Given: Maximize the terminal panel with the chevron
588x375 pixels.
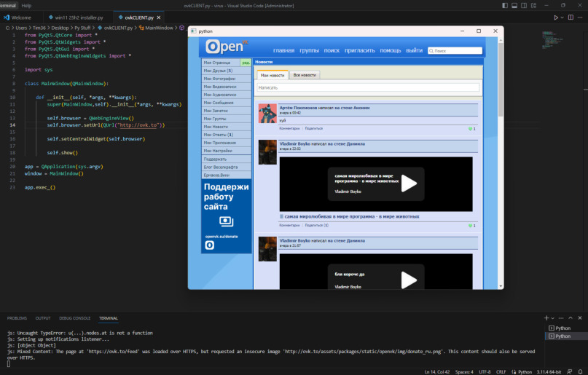Looking at the screenshot, I should pyautogui.click(x=570, y=318).
